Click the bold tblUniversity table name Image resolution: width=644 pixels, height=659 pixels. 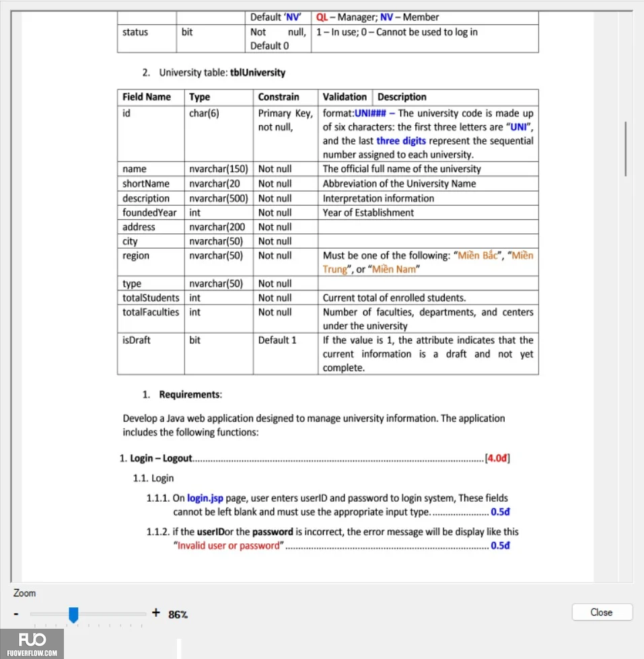[258, 73]
